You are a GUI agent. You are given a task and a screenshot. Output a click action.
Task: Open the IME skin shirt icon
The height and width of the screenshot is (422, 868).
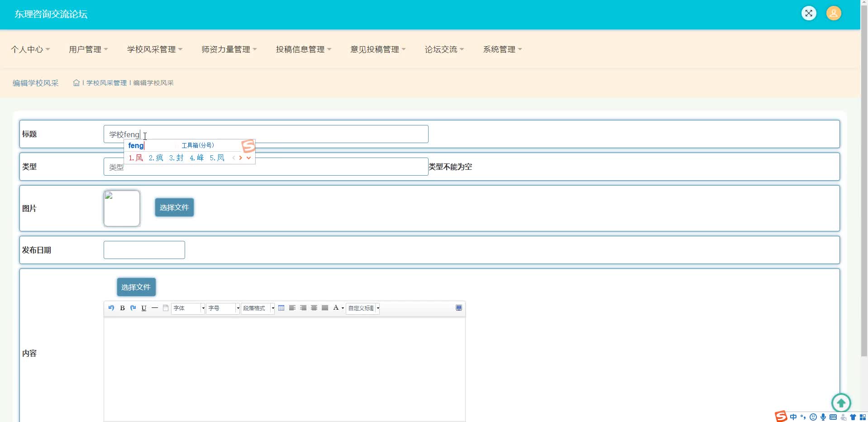(x=853, y=417)
